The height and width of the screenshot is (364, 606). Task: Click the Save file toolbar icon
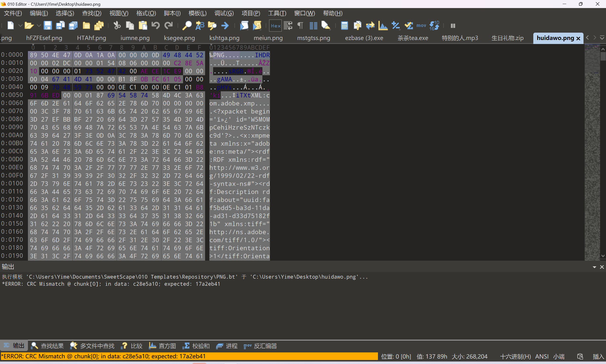[48, 26]
